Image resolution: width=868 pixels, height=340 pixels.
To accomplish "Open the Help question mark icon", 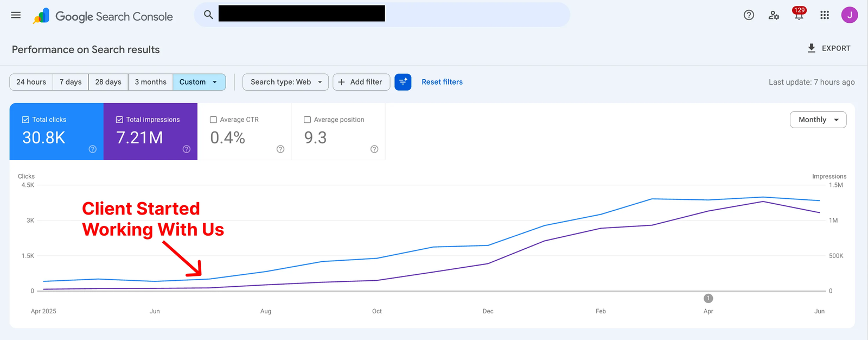I will [749, 15].
